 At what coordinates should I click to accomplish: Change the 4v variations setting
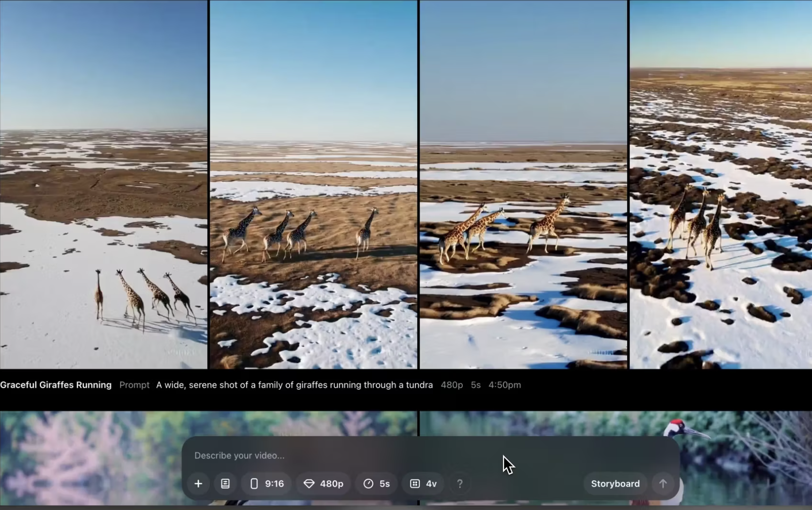[423, 483]
